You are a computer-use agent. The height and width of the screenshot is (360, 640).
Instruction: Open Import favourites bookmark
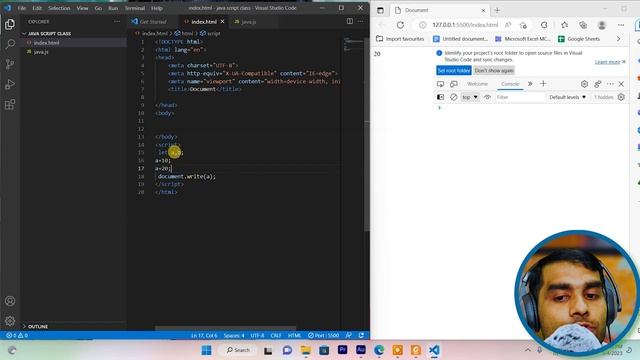coord(400,39)
